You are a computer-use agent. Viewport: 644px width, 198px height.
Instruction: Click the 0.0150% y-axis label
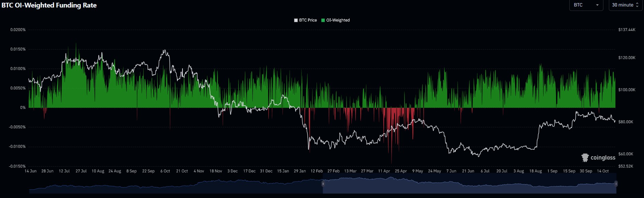click(x=18, y=49)
